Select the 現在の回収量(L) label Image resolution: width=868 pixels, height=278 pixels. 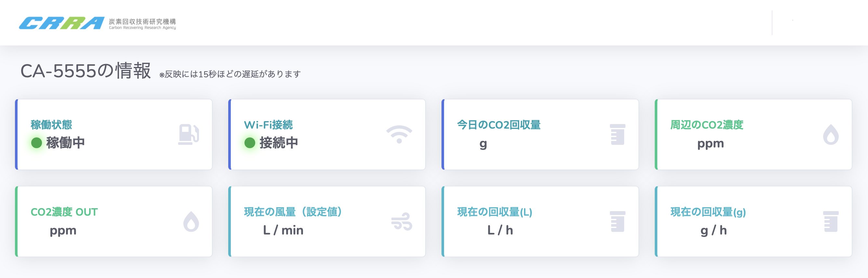pos(494,212)
